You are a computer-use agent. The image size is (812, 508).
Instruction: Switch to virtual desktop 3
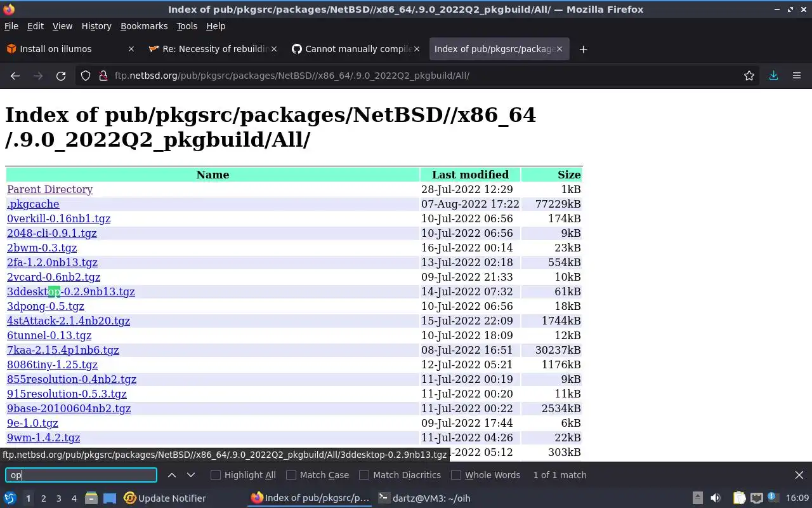pos(58,498)
